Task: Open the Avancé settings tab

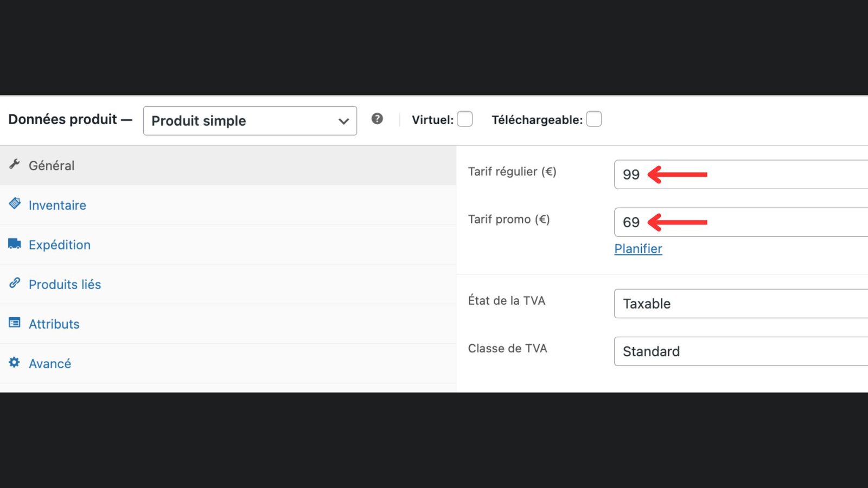Action: pyautogui.click(x=228, y=363)
